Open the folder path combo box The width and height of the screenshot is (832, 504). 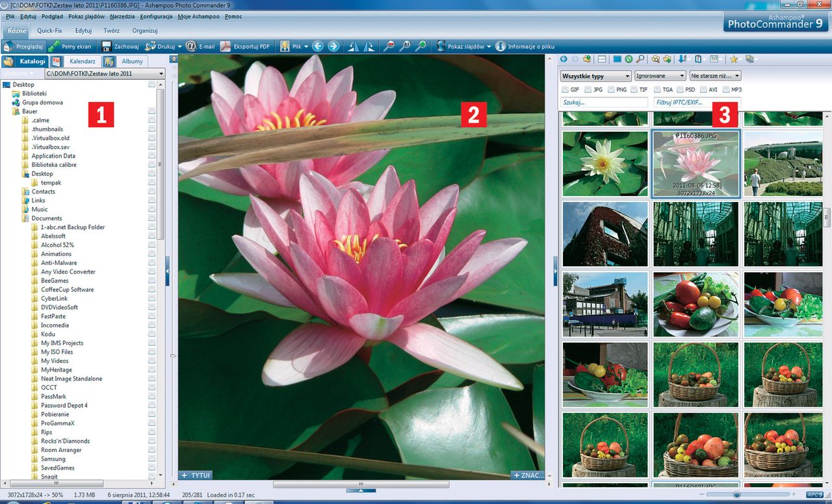[x=104, y=74]
